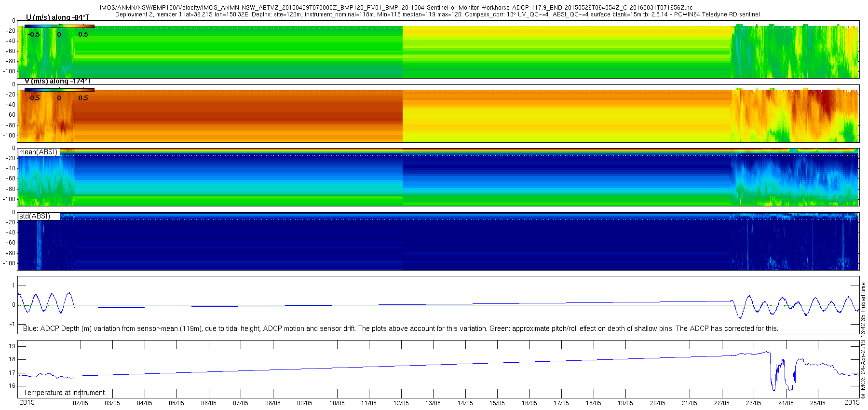Click the '14/05' date tick label
This screenshot has width=868, height=410.
(x=465, y=403)
